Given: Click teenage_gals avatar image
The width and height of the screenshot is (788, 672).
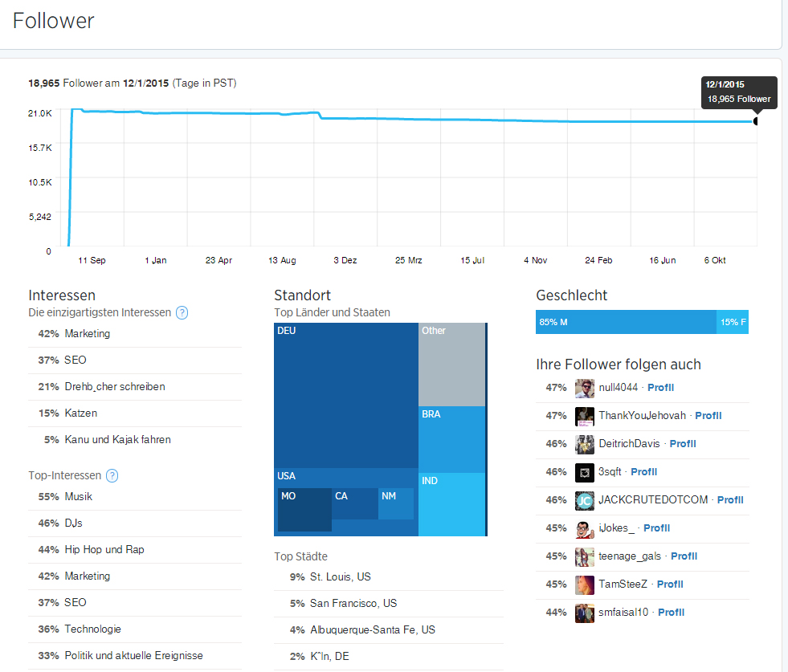Looking at the screenshot, I should pyautogui.click(x=585, y=556).
